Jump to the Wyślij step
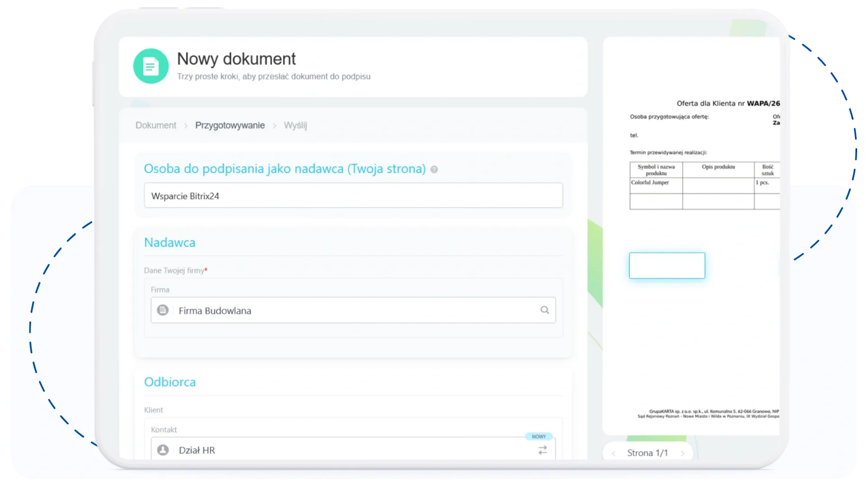Screen dimensions: 868x488 [x=295, y=126]
